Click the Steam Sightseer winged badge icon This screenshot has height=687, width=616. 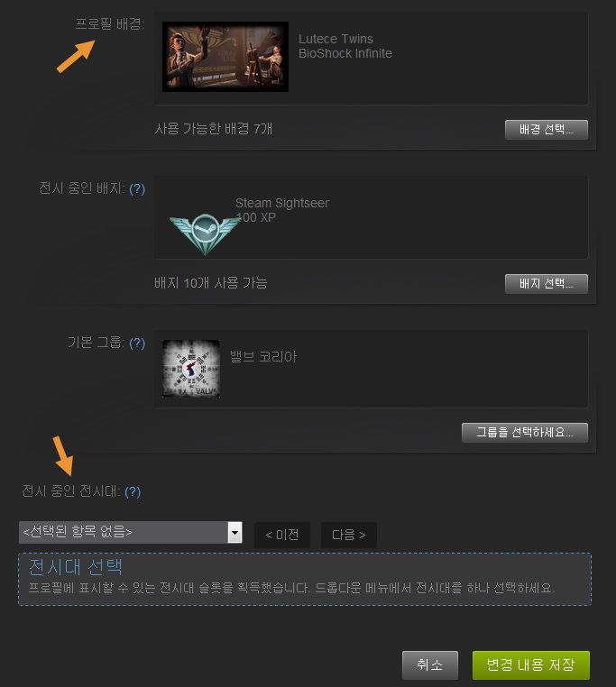click(206, 234)
